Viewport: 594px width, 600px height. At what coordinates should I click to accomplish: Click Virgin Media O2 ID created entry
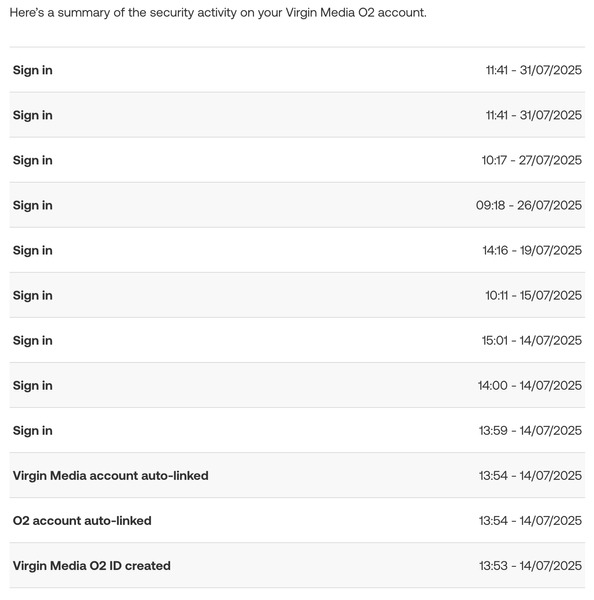coord(297,566)
